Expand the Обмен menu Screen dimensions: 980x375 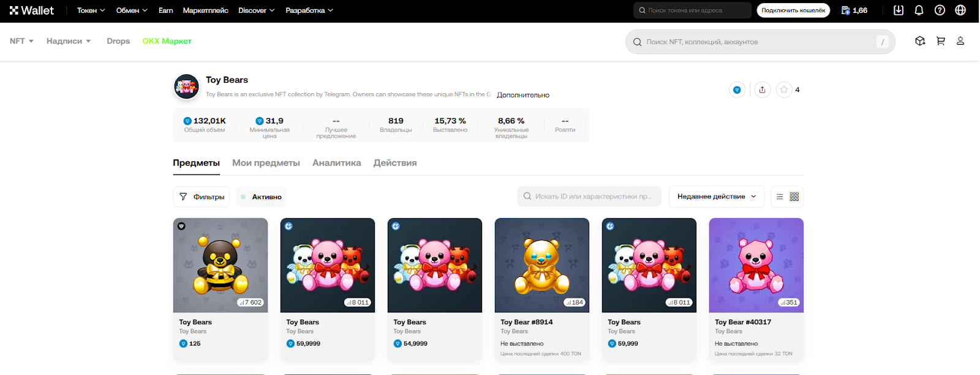pyautogui.click(x=132, y=10)
